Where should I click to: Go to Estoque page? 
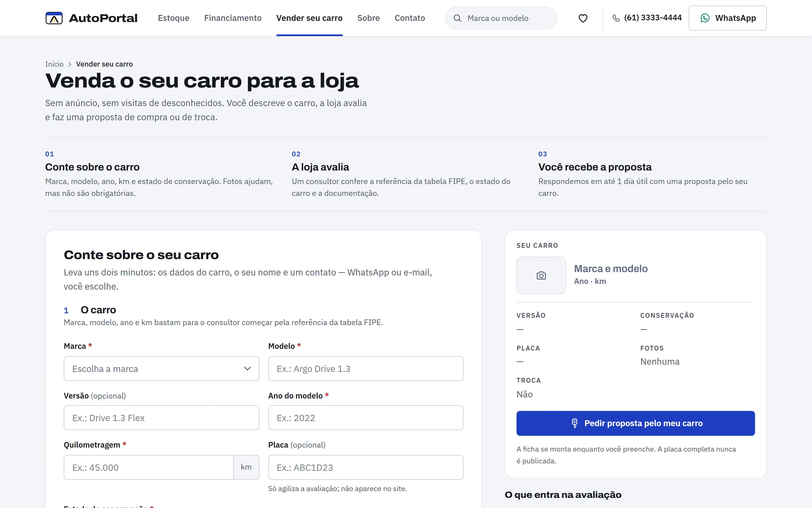click(x=173, y=18)
